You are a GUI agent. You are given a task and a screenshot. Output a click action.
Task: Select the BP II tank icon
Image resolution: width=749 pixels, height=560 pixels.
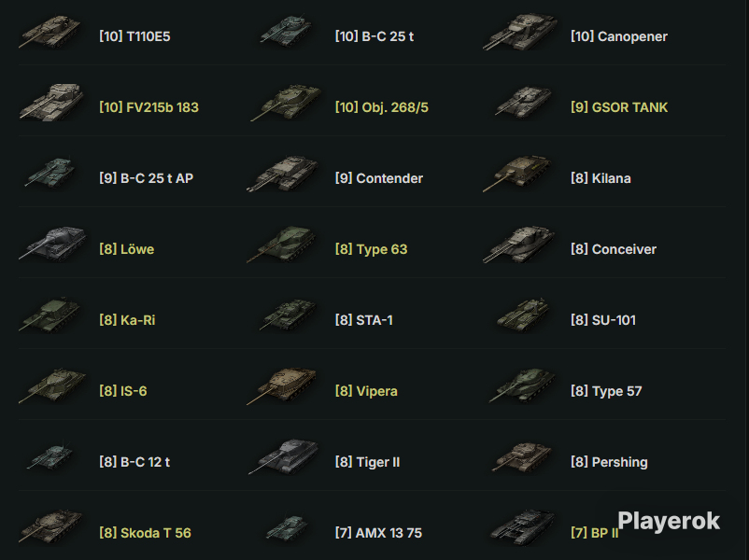coord(523,527)
